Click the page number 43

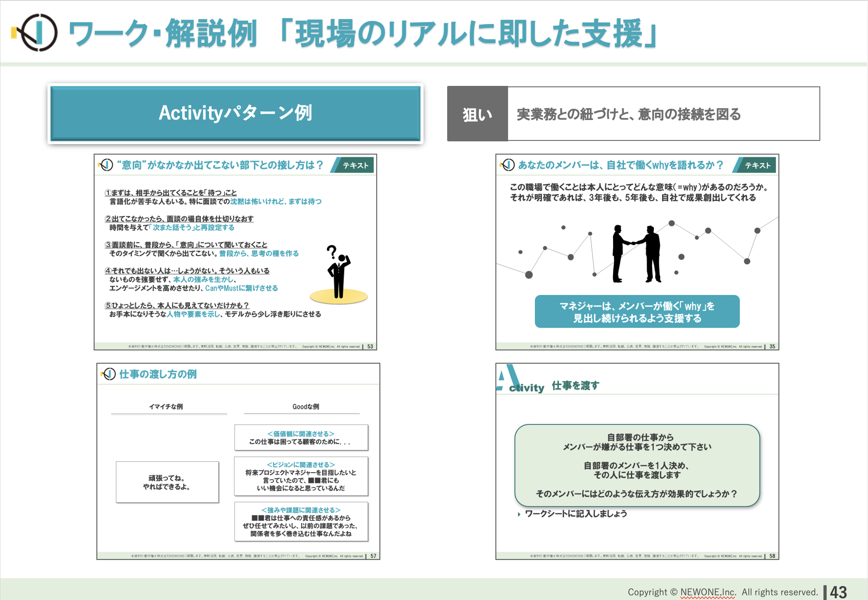pyautogui.click(x=838, y=592)
